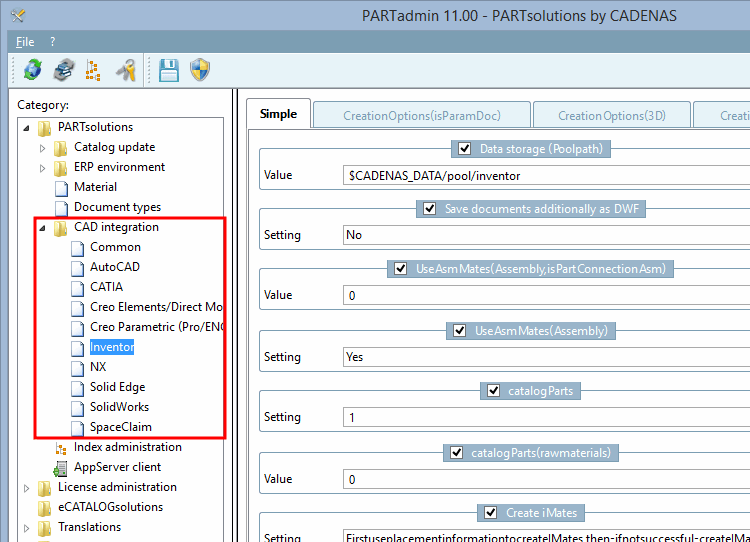Click the Poolpath value input field

coord(546,176)
